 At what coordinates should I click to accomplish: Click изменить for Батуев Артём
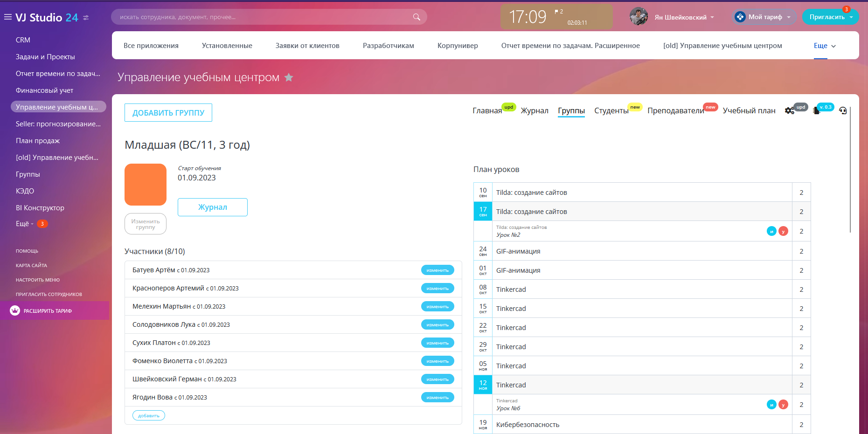pyautogui.click(x=437, y=270)
